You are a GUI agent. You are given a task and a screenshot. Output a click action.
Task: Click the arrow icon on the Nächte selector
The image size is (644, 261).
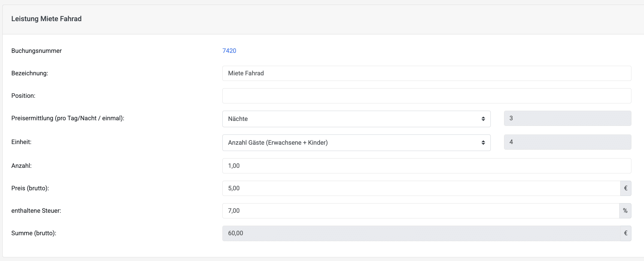point(483,119)
